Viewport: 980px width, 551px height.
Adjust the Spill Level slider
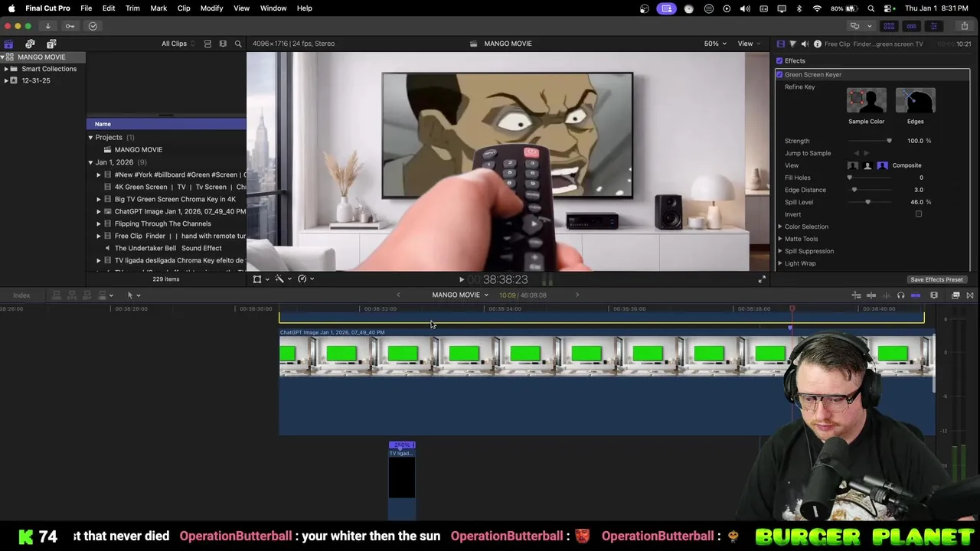(x=869, y=202)
